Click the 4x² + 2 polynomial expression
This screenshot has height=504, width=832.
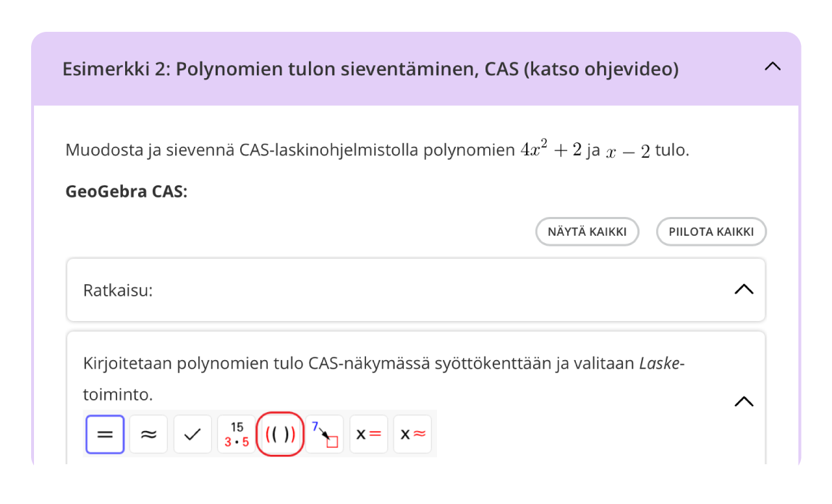click(551, 150)
